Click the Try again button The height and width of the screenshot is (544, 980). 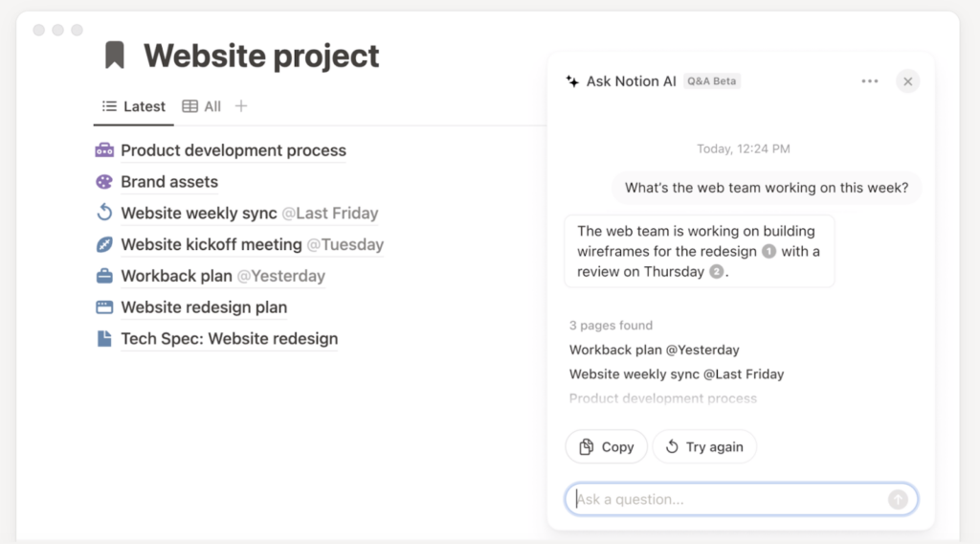pyautogui.click(x=704, y=446)
